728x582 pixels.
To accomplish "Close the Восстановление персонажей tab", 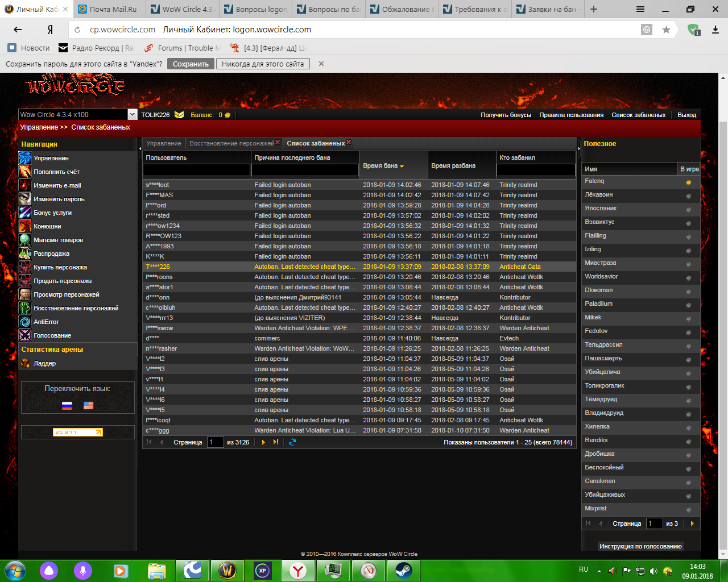I will [x=278, y=143].
